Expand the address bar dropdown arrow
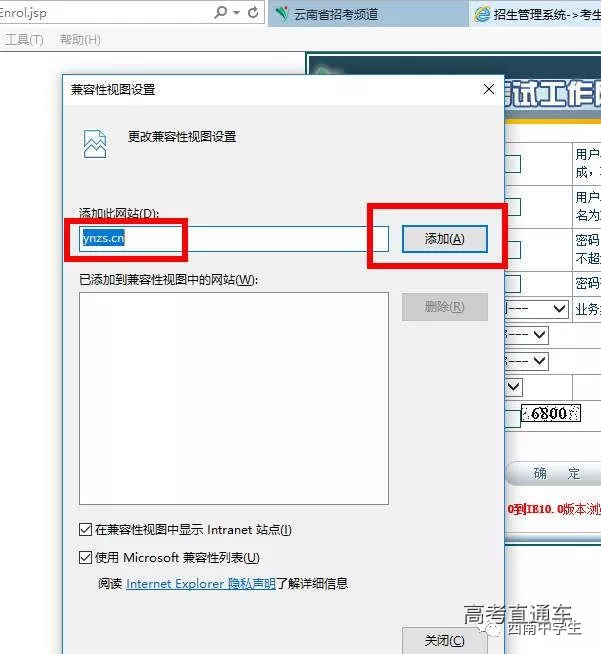Viewport: 601px width, 654px height. (236, 13)
